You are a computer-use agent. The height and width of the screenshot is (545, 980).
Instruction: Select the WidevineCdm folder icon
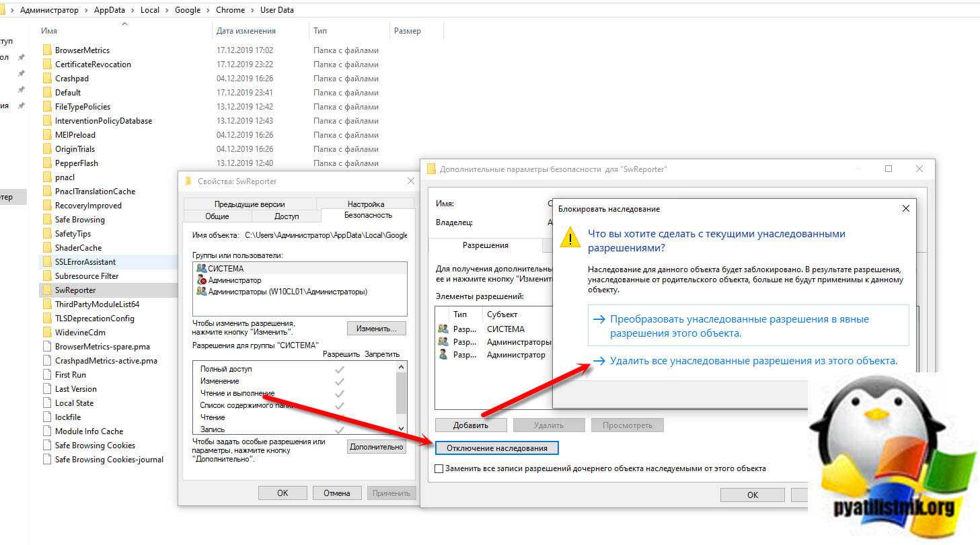46,333
